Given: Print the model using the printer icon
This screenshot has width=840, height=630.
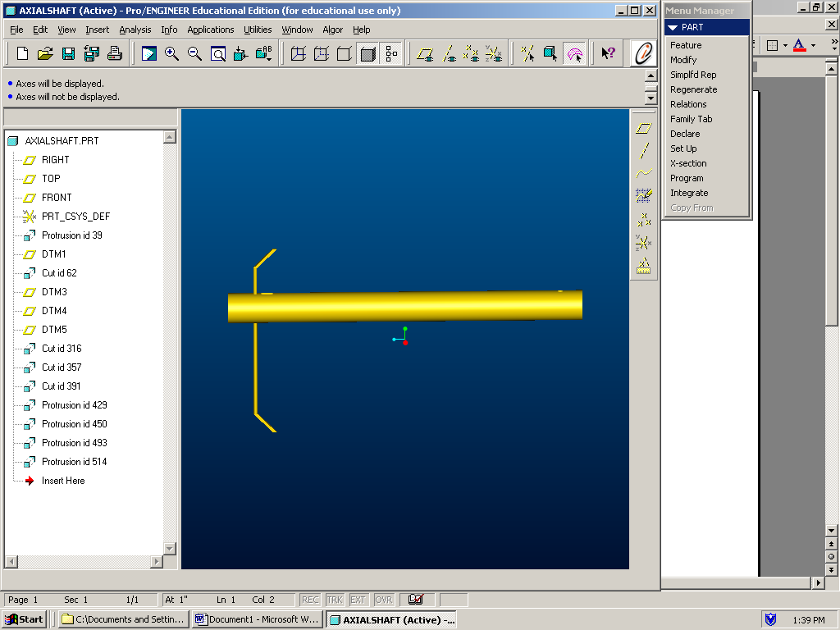Looking at the screenshot, I should (x=115, y=53).
